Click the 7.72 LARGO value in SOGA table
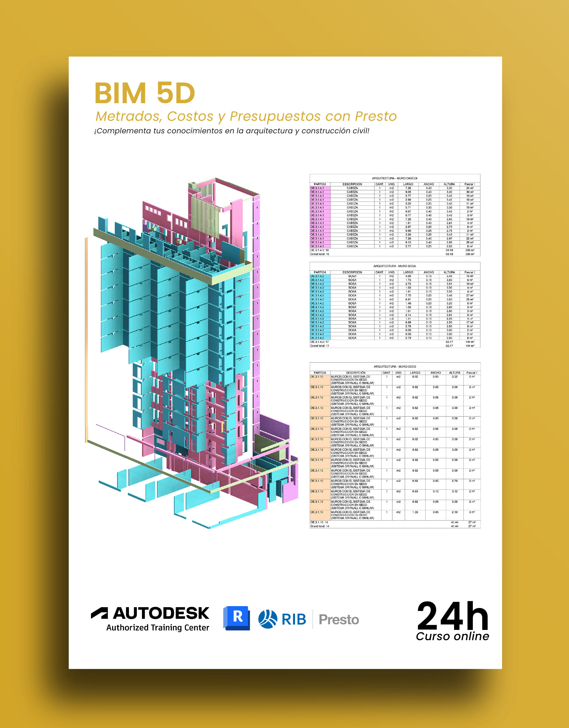The width and height of the screenshot is (569, 728). [408, 295]
